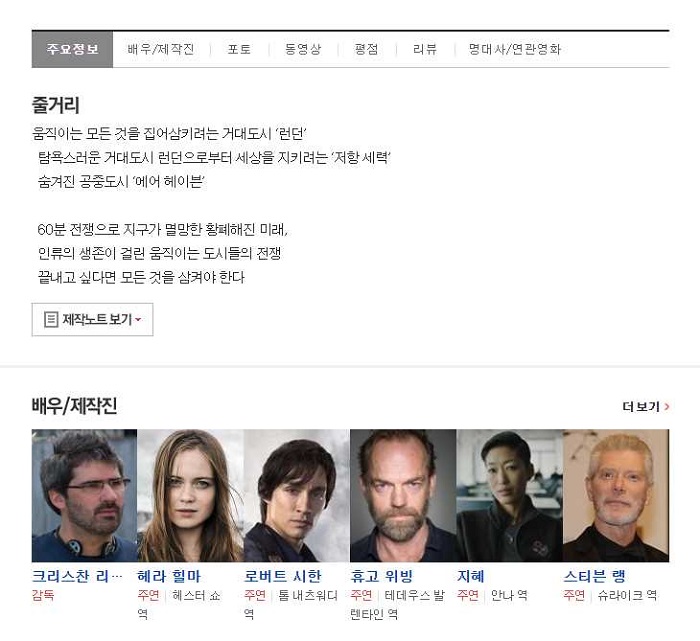Screen dimensions: 700x641
Task: Open director 크리스찬 리 photo
Action: click(84, 495)
